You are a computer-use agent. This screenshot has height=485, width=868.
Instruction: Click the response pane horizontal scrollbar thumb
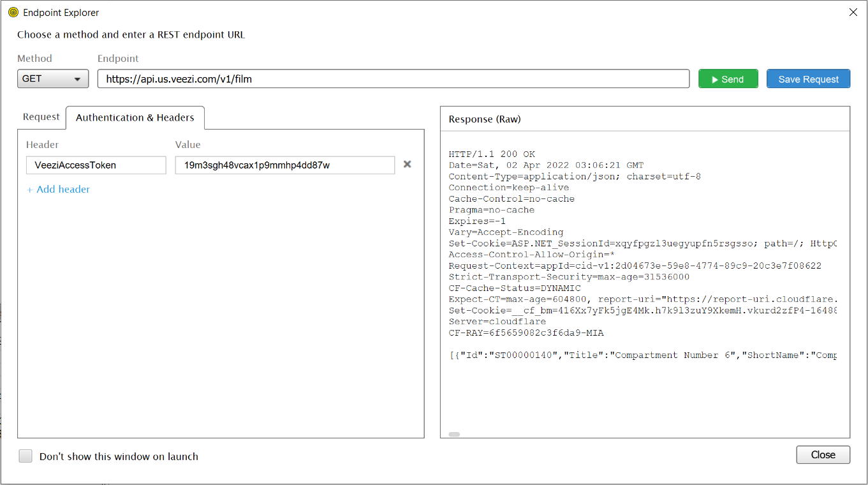[x=454, y=434]
